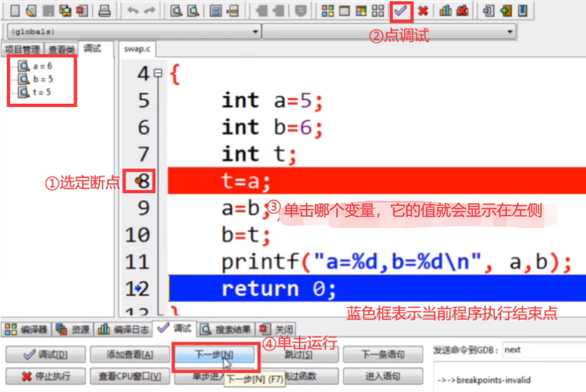The image size is (586, 392).
Task: Click the Find magnifier toolbar icon
Action: pyautogui.click(x=176, y=9)
